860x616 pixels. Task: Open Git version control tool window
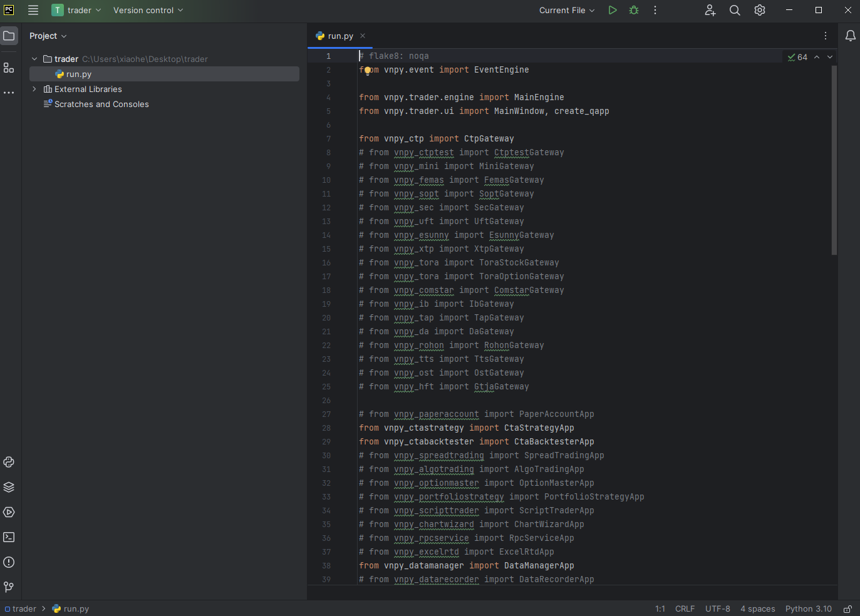click(x=9, y=587)
